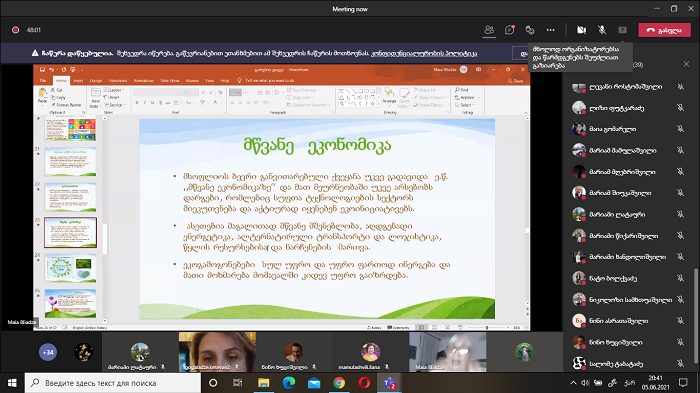Image resolution: width=700 pixels, height=393 pixels.
Task: Open Google Chrome from the taskbar
Action: [339, 383]
